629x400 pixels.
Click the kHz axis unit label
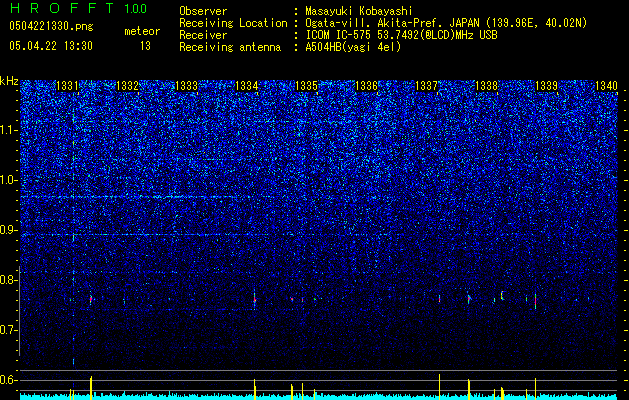click(9, 81)
